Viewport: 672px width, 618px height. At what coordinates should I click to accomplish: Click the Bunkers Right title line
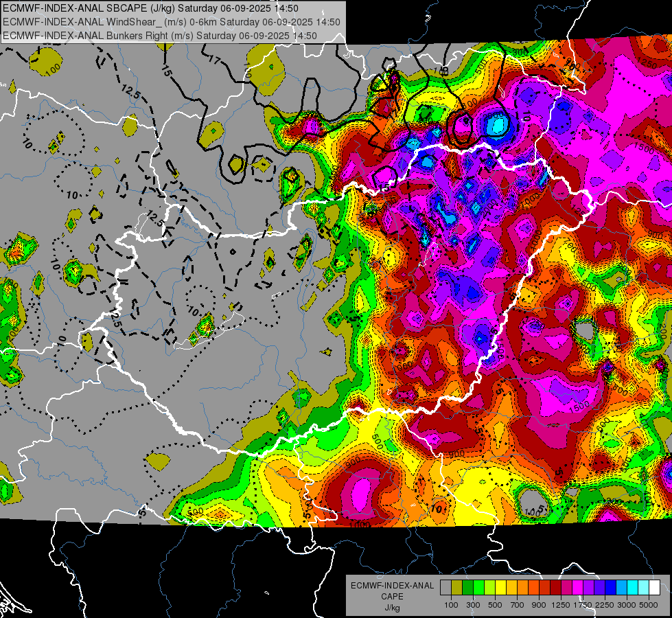(x=160, y=36)
